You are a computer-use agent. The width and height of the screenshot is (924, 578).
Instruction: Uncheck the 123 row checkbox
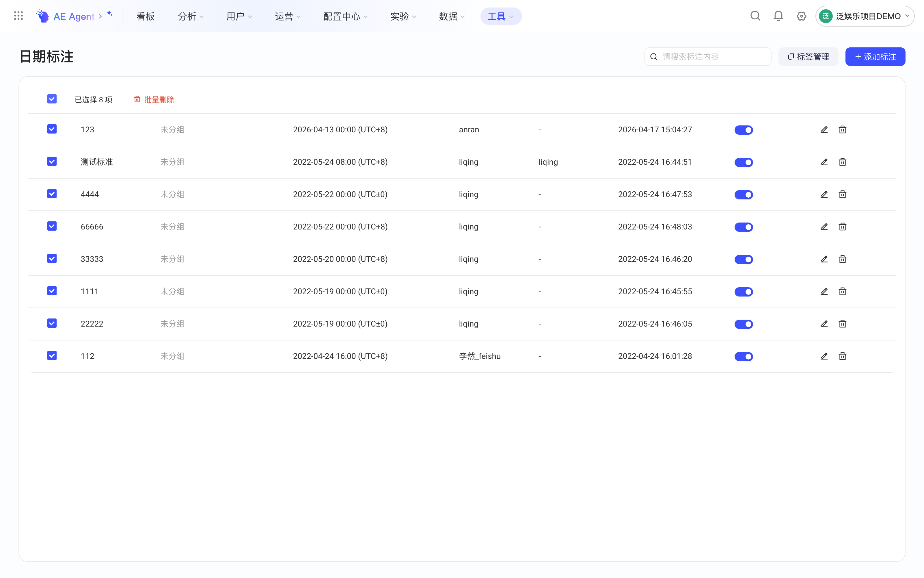[x=52, y=129]
